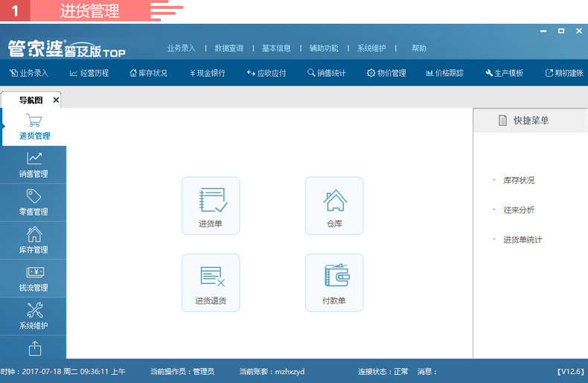Click 消息: in the status bar
This screenshot has width=588, height=383.
427,371
